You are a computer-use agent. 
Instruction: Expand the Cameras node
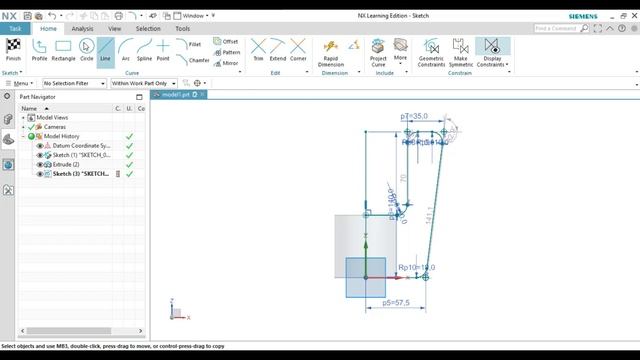[23, 127]
